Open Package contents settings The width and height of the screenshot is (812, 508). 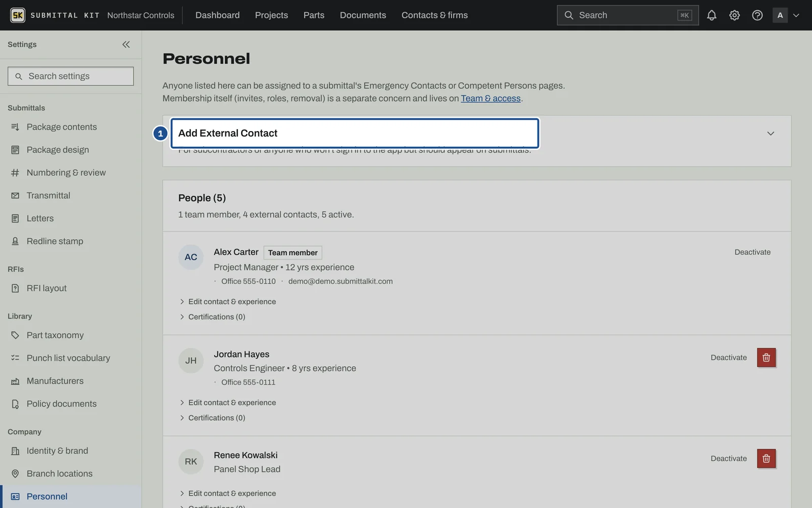pos(71,127)
